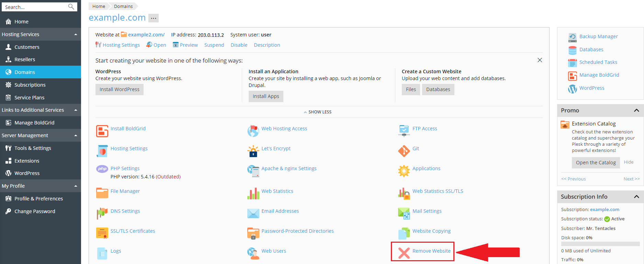Click the Install BoldGrid icon
The image size is (644, 264).
[102, 131]
